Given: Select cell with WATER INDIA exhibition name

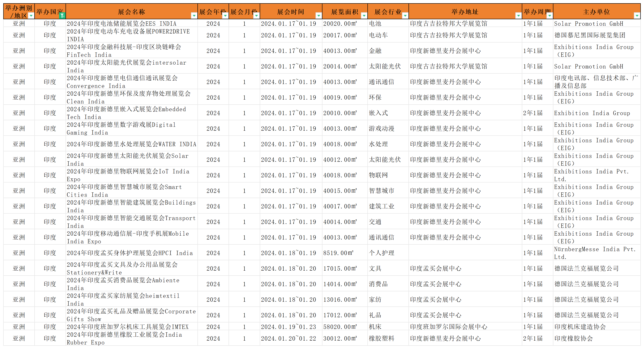Looking at the screenshot, I should (x=132, y=144).
